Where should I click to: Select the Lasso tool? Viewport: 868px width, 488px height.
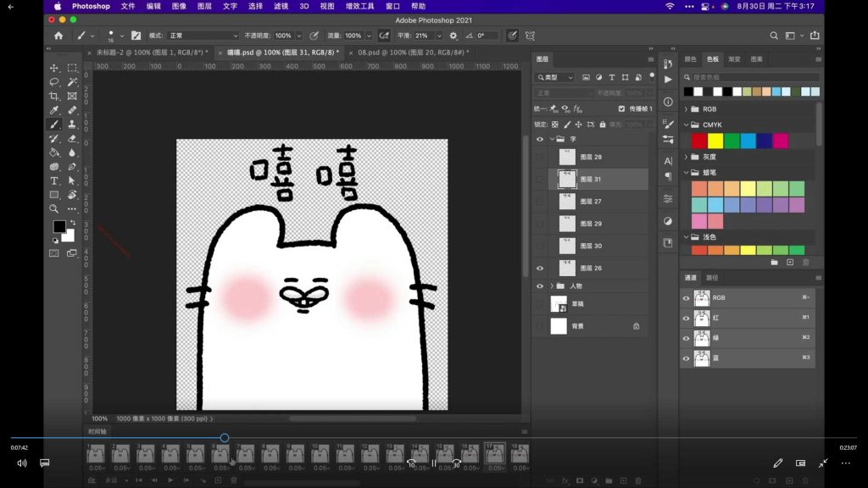click(x=54, y=82)
